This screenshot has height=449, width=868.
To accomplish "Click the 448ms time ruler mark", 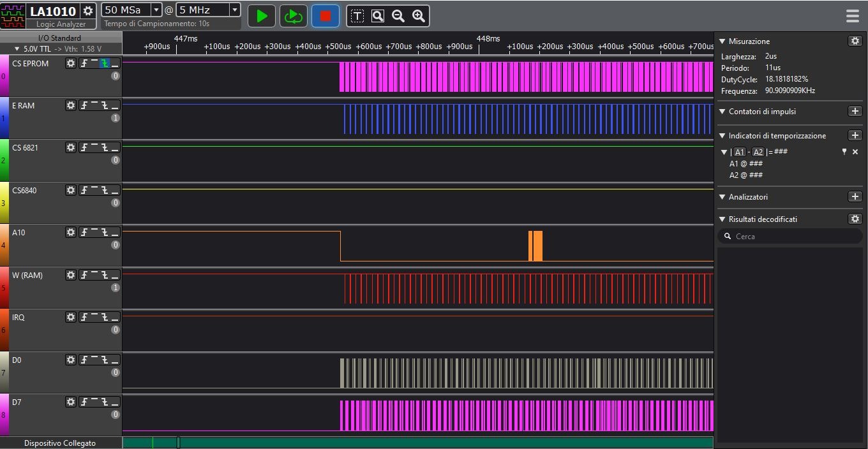I will [488, 39].
